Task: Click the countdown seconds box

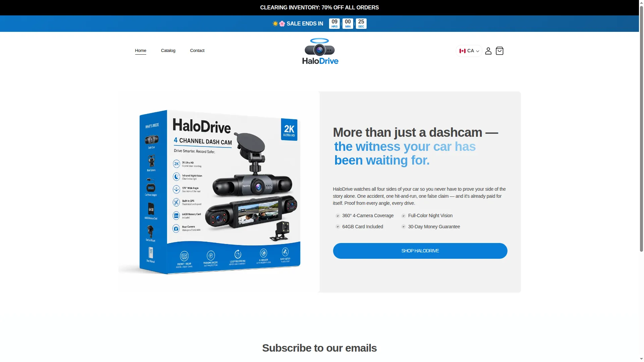Action: (x=361, y=24)
